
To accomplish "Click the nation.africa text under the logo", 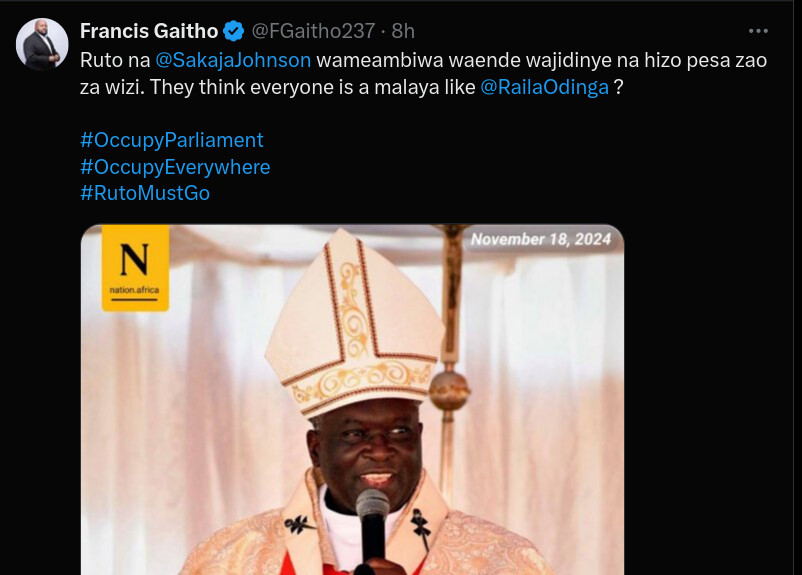I will click(x=134, y=294).
